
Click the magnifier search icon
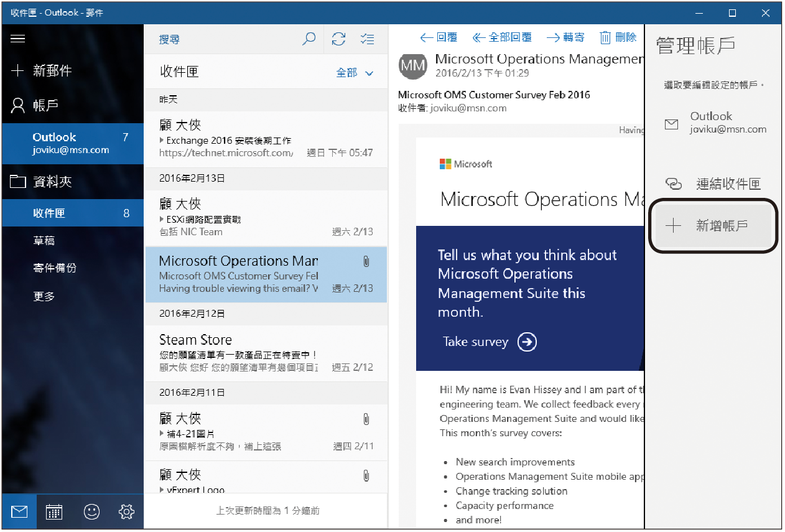point(309,39)
